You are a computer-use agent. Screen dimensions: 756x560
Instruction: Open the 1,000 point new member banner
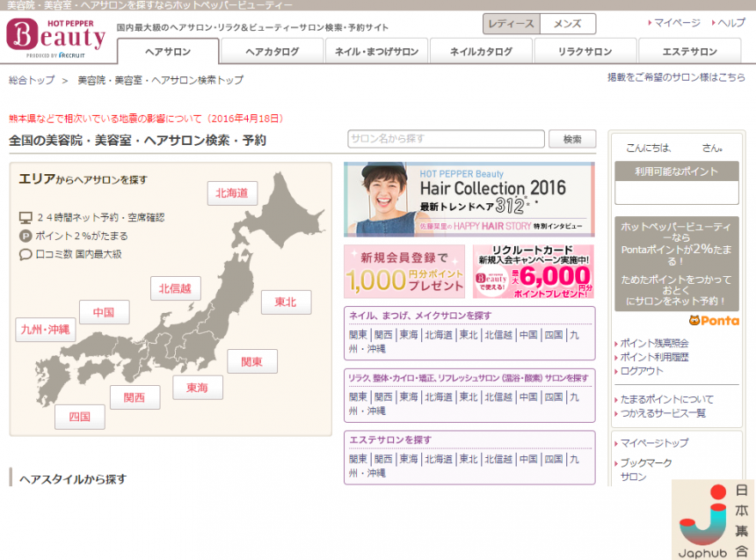coord(404,272)
